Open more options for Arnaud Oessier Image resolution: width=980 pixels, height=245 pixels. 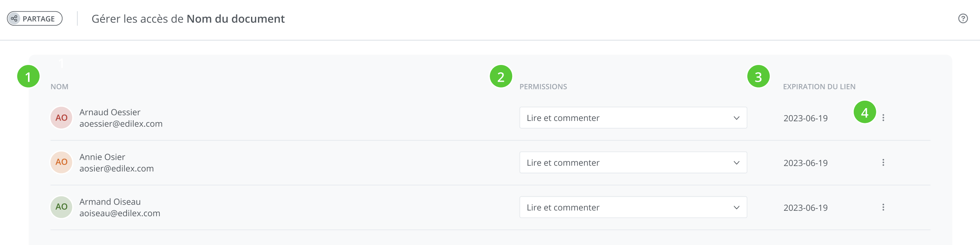[x=883, y=118]
